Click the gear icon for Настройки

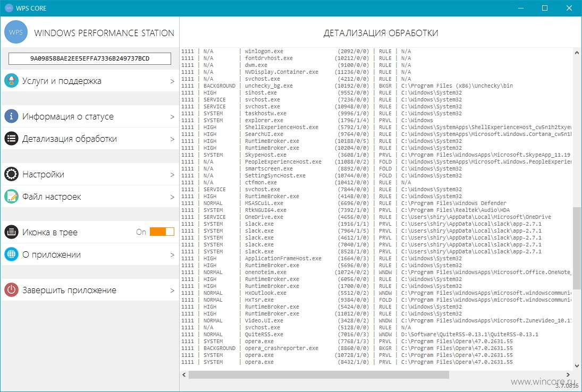pos(12,174)
